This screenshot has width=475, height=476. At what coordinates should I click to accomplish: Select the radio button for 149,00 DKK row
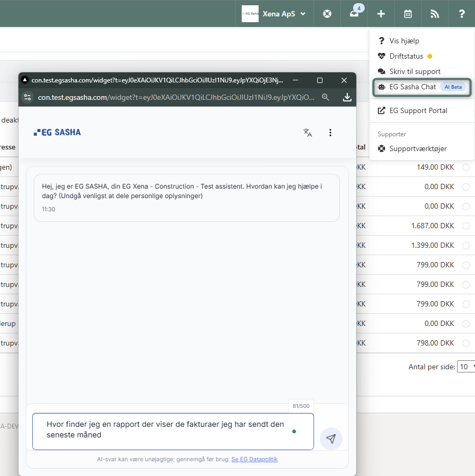tap(466, 167)
